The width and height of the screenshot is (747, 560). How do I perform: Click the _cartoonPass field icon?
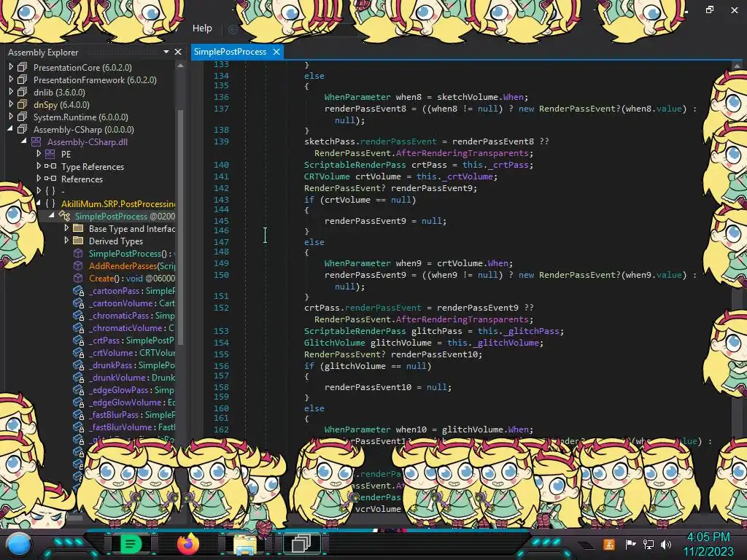[x=78, y=290]
